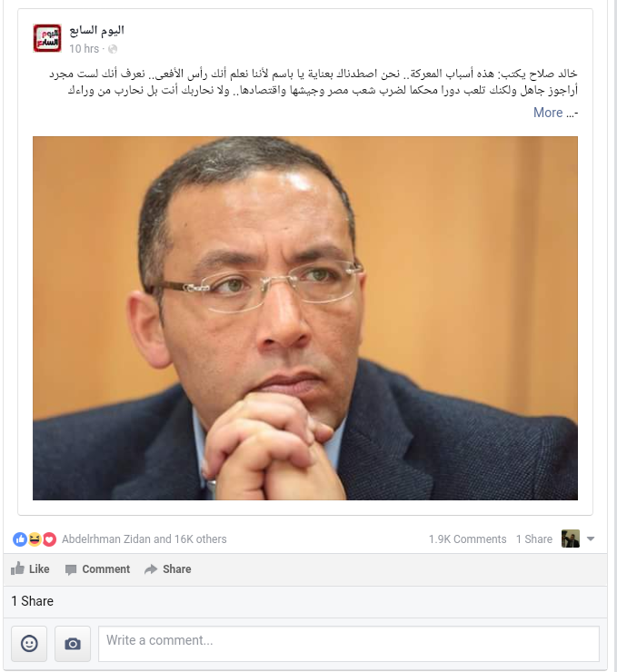Click the Write a comment field
This screenshot has height=672, width=617.
pyautogui.click(x=349, y=644)
